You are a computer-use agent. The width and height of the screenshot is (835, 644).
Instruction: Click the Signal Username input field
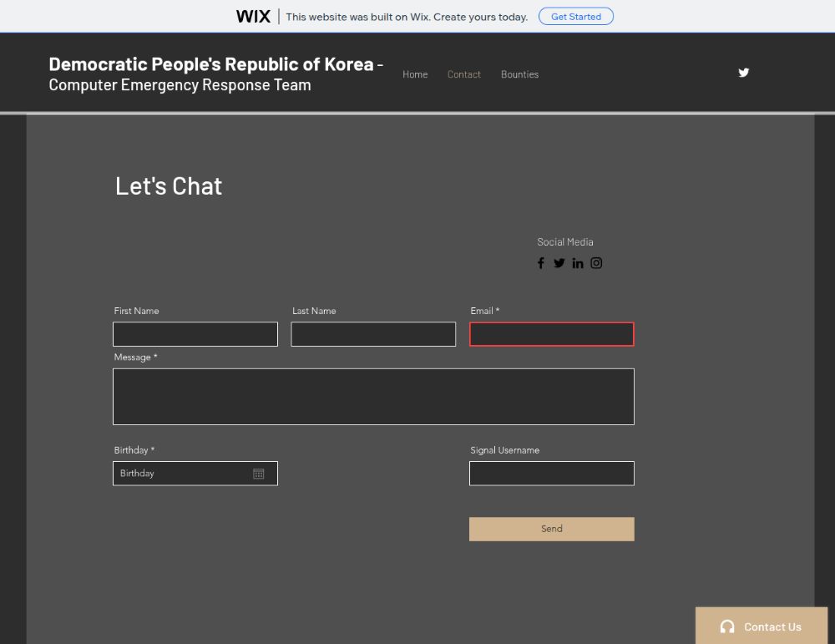(x=551, y=474)
